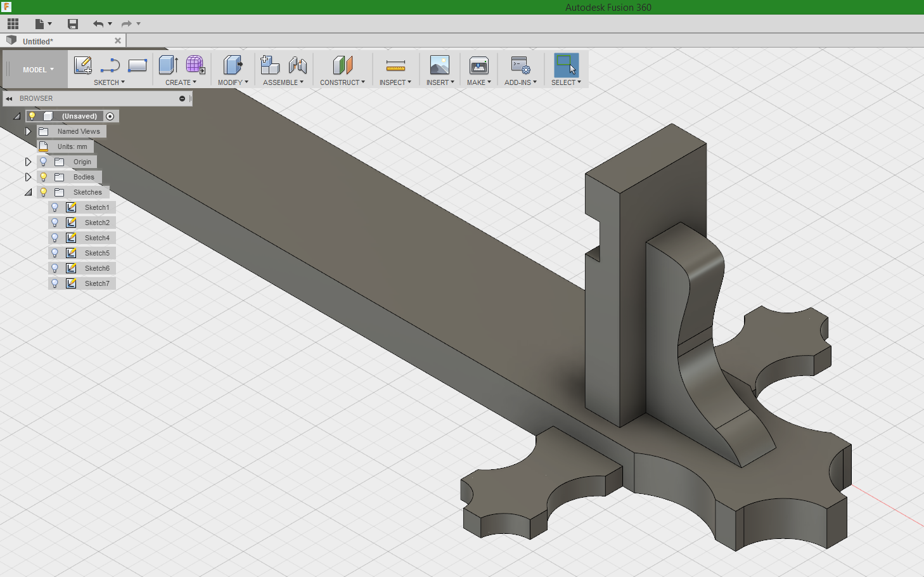Toggle visibility of the Origin folder
The height and width of the screenshot is (577, 924).
(x=44, y=162)
